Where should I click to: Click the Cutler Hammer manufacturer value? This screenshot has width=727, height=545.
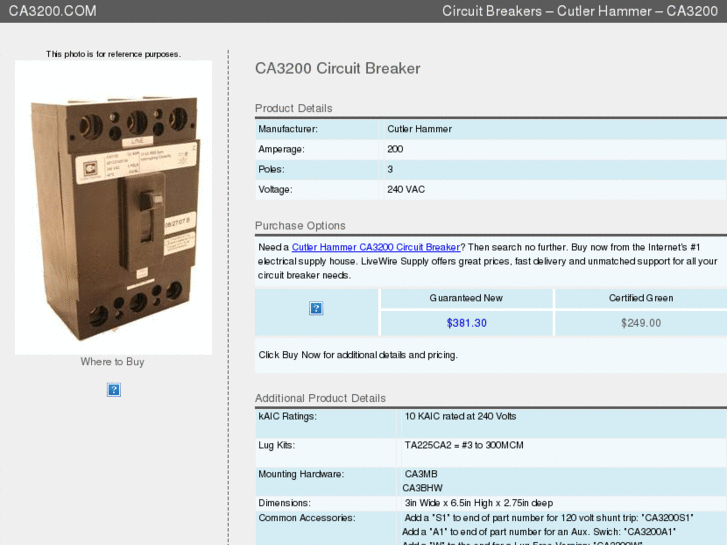click(x=420, y=129)
